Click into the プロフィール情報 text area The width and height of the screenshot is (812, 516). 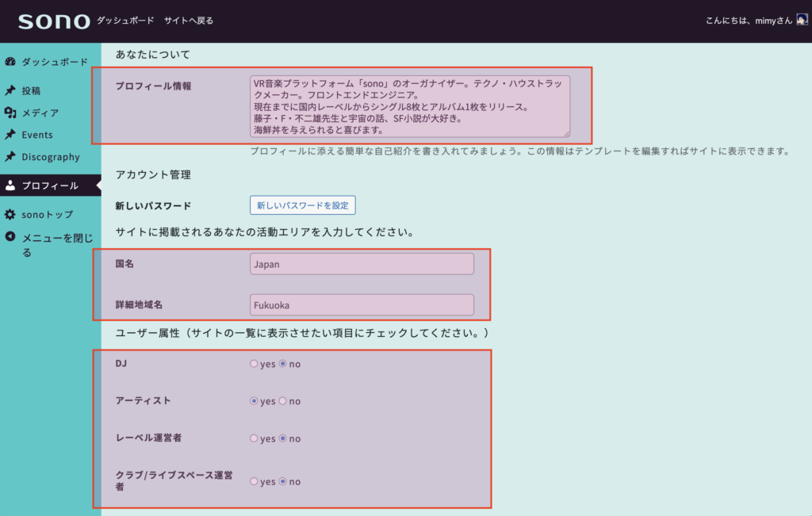coord(409,106)
